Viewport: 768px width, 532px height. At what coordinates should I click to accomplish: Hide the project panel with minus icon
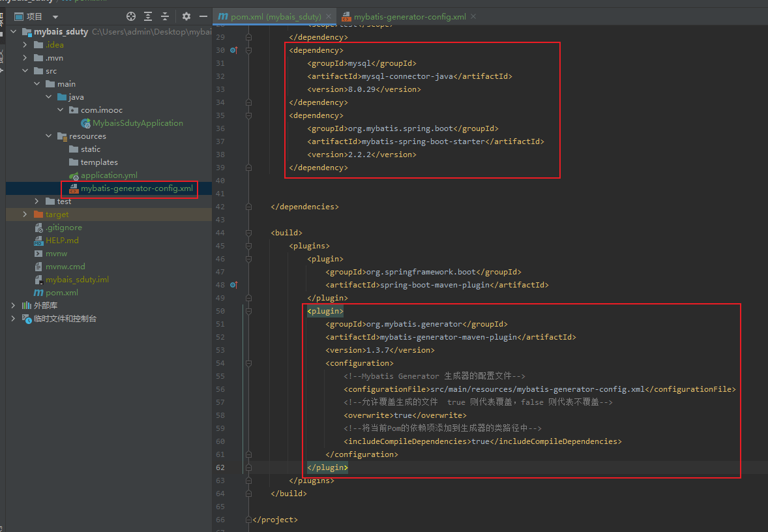203,17
